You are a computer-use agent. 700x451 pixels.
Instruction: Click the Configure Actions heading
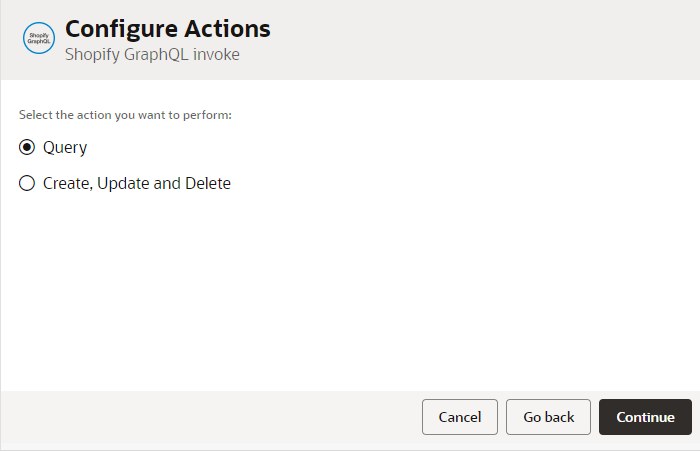coord(167,29)
